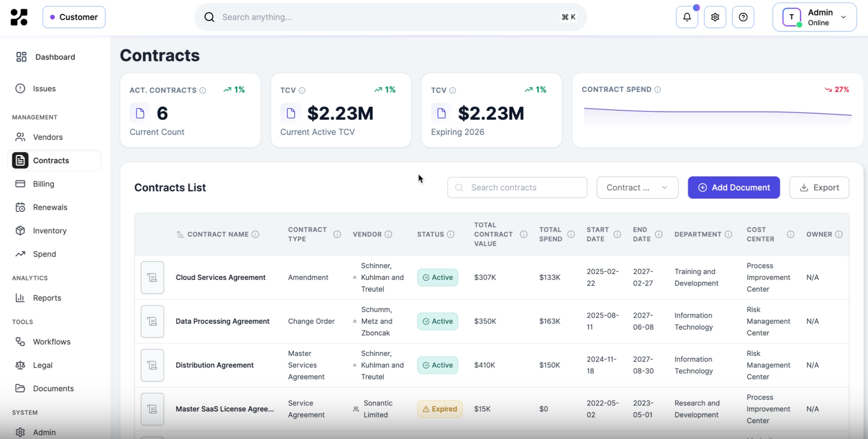Open the Billing page
868x439 pixels.
click(43, 184)
